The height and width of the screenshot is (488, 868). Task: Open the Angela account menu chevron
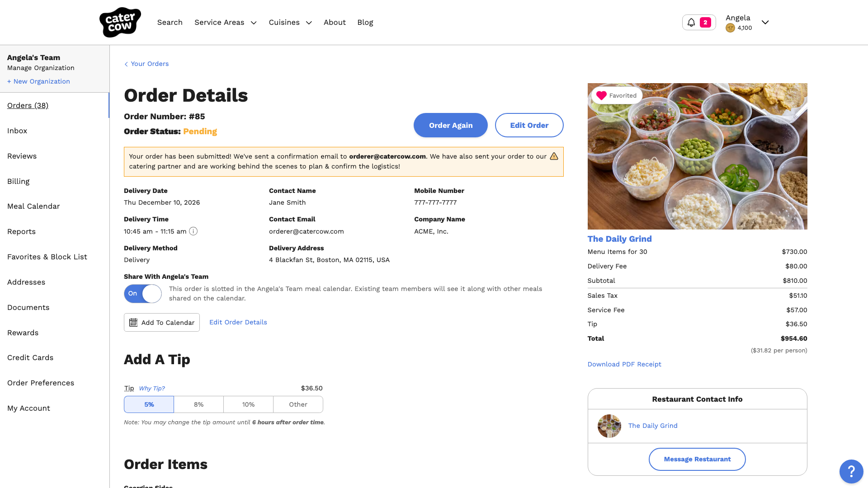point(765,22)
